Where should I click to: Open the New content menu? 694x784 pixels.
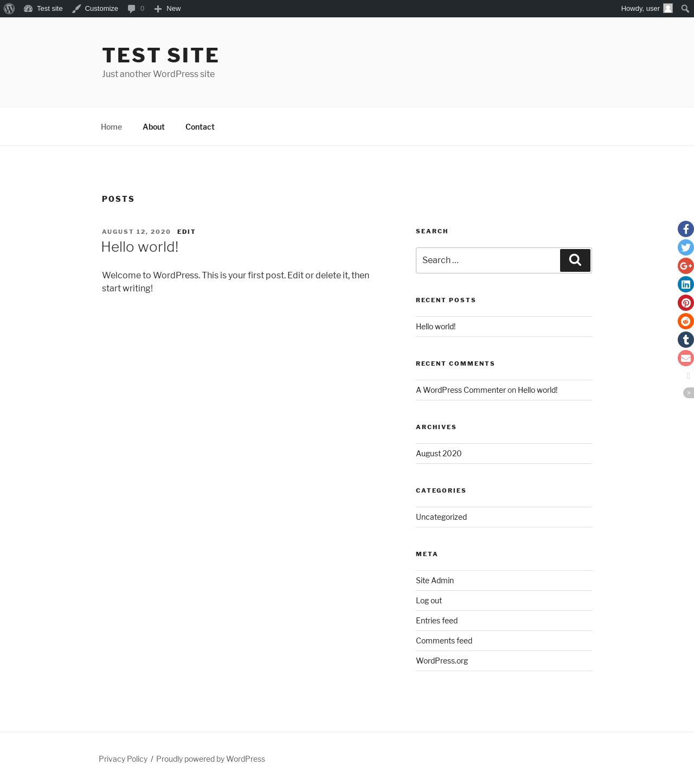(x=168, y=9)
